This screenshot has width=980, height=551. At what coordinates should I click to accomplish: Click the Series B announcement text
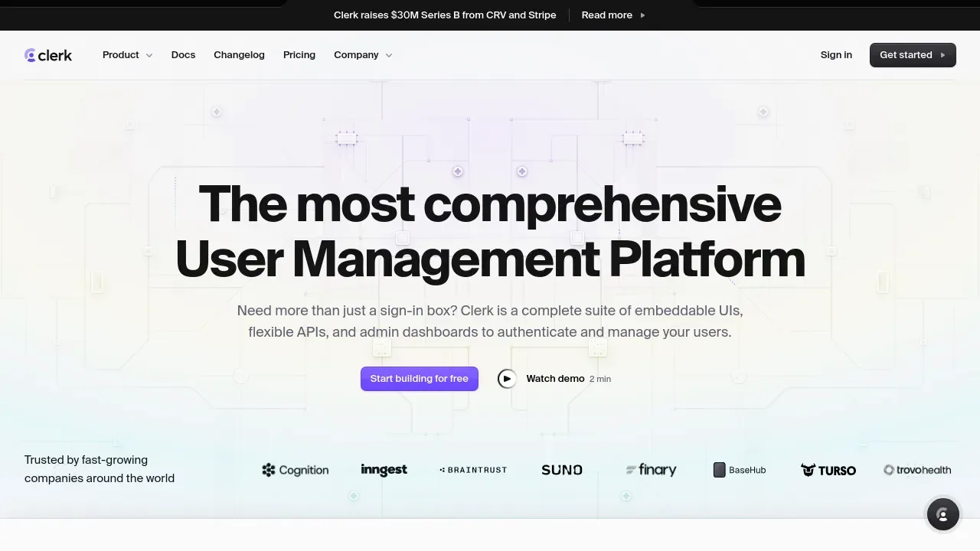(445, 15)
